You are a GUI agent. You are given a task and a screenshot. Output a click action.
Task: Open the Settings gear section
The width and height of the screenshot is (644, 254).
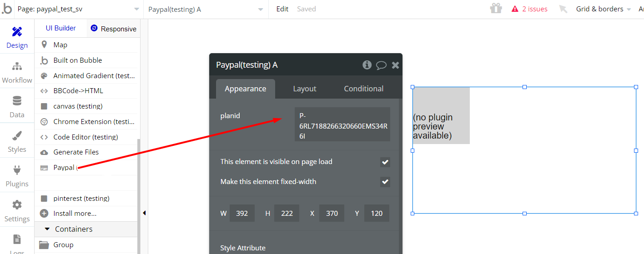[x=17, y=211]
